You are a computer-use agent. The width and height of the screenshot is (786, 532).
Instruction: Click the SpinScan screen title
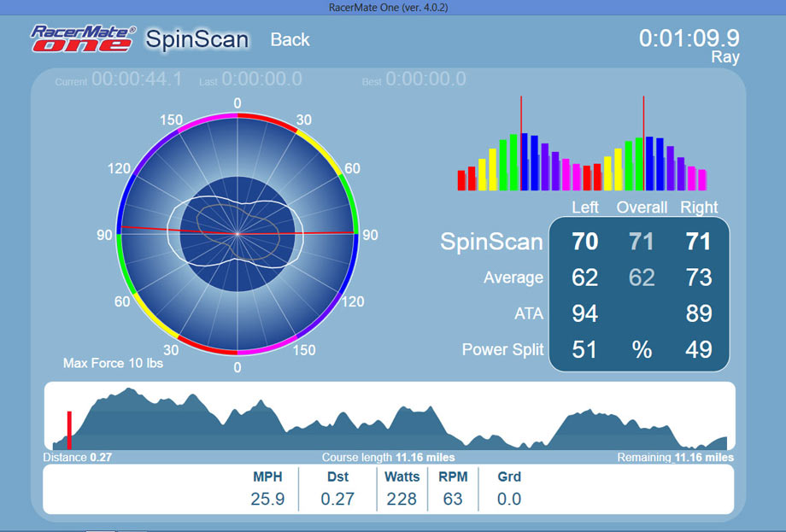pyautogui.click(x=196, y=39)
